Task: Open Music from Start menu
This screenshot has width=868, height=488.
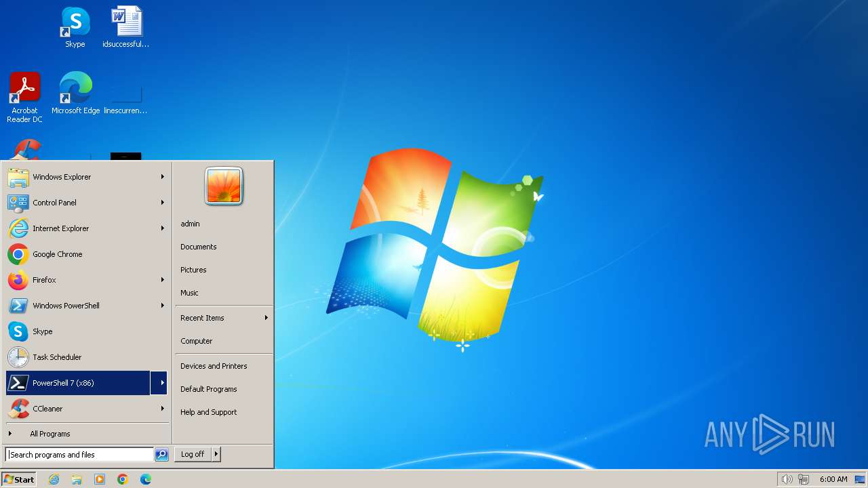Action: (x=189, y=293)
